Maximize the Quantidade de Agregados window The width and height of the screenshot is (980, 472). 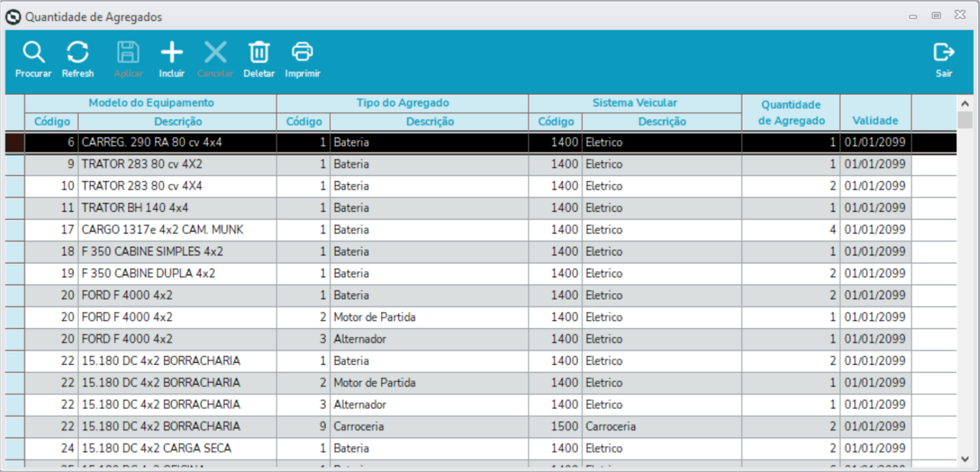coord(936,15)
